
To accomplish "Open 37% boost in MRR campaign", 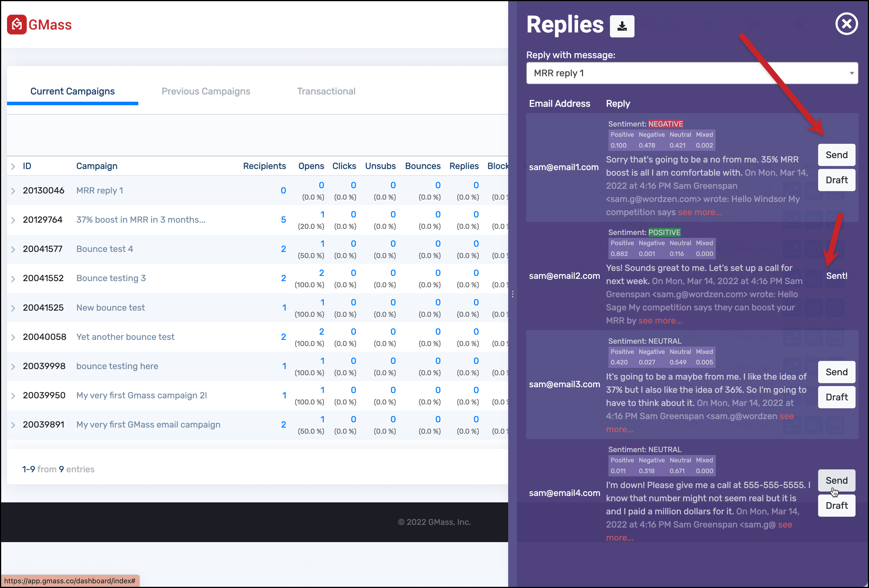I will click(x=141, y=220).
